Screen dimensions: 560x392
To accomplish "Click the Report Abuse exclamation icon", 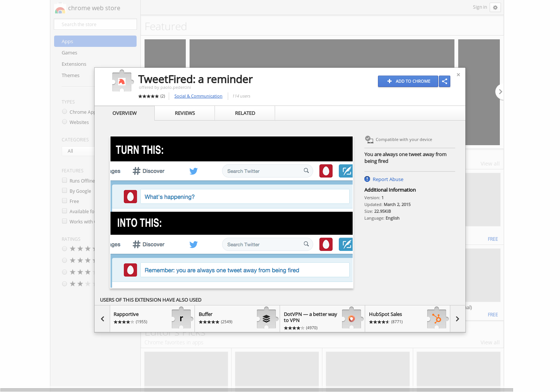I will click(367, 179).
